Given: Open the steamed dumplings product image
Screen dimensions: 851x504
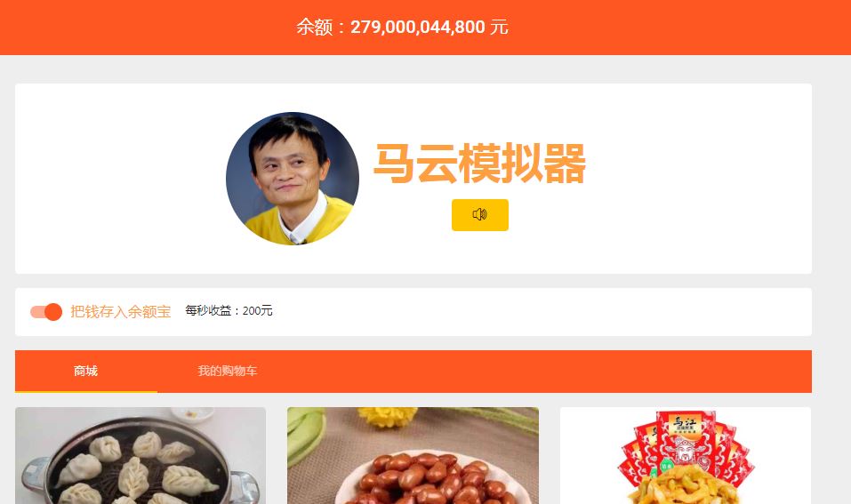Looking at the screenshot, I should [140, 456].
